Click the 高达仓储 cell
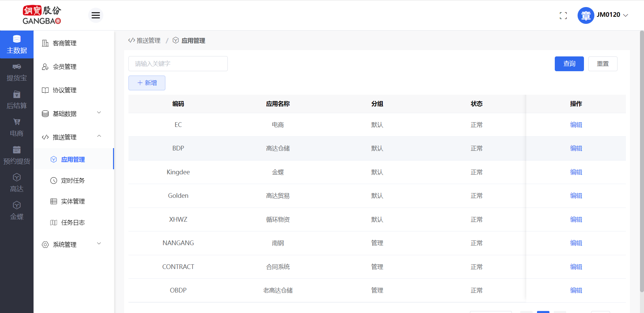Image resolution: width=644 pixels, height=313 pixels. click(278, 148)
